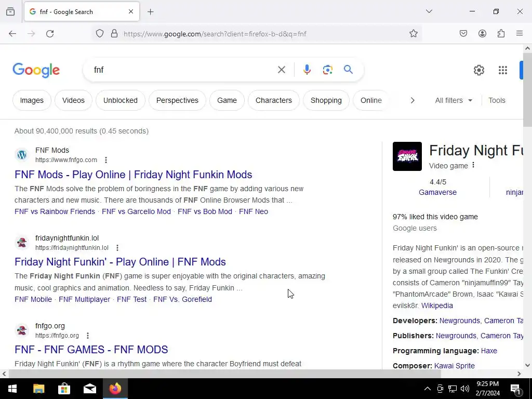Focus the Google search input field

(x=183, y=70)
